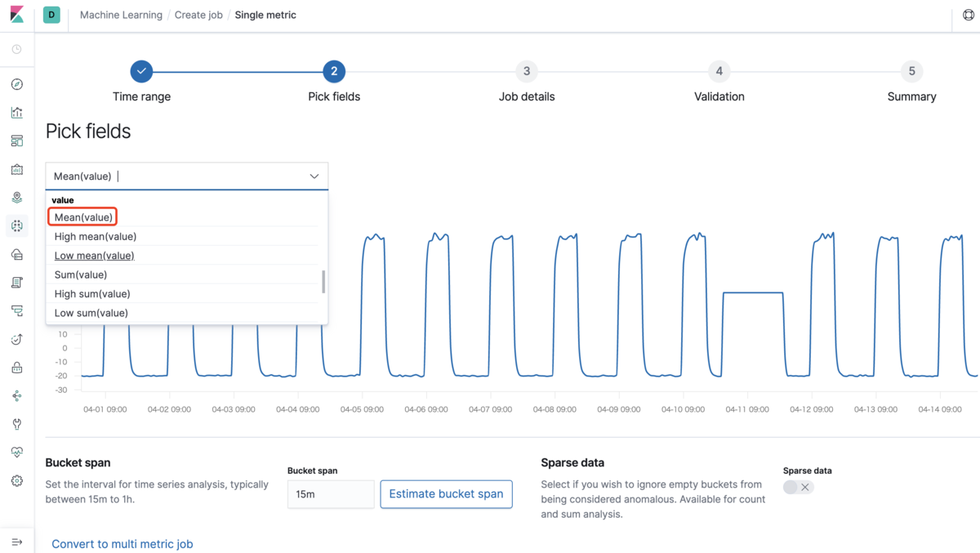Select Mean(value) from the dropdown list
Image resolution: width=980 pixels, height=553 pixels.
[x=83, y=217]
